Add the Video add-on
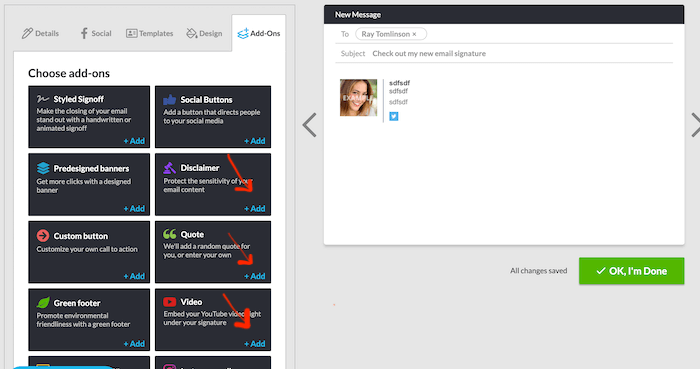700x369 pixels. [x=255, y=344]
